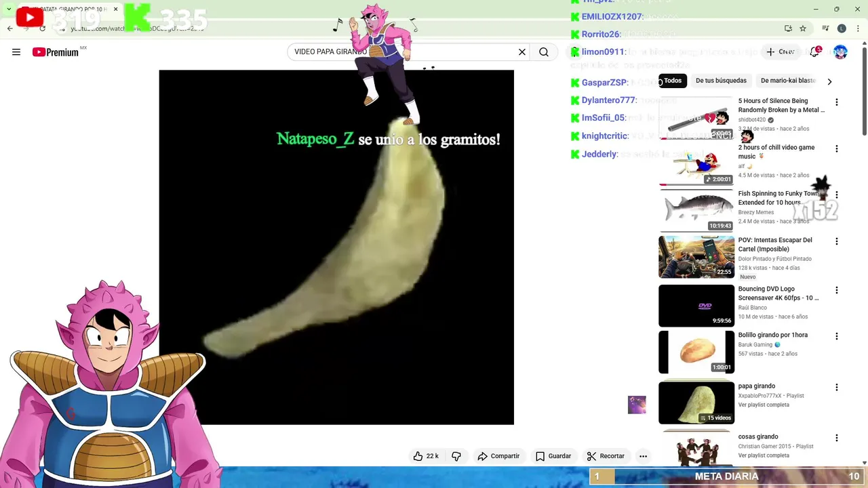
Task: Open the browser tab search chevron
Action: coord(9,9)
